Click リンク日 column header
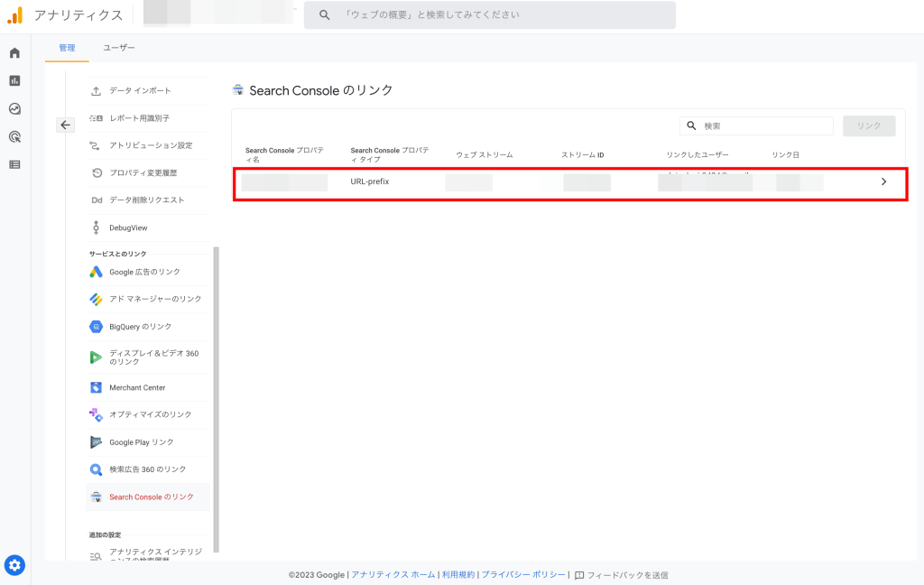The height and width of the screenshot is (585, 924). pyautogui.click(x=786, y=155)
